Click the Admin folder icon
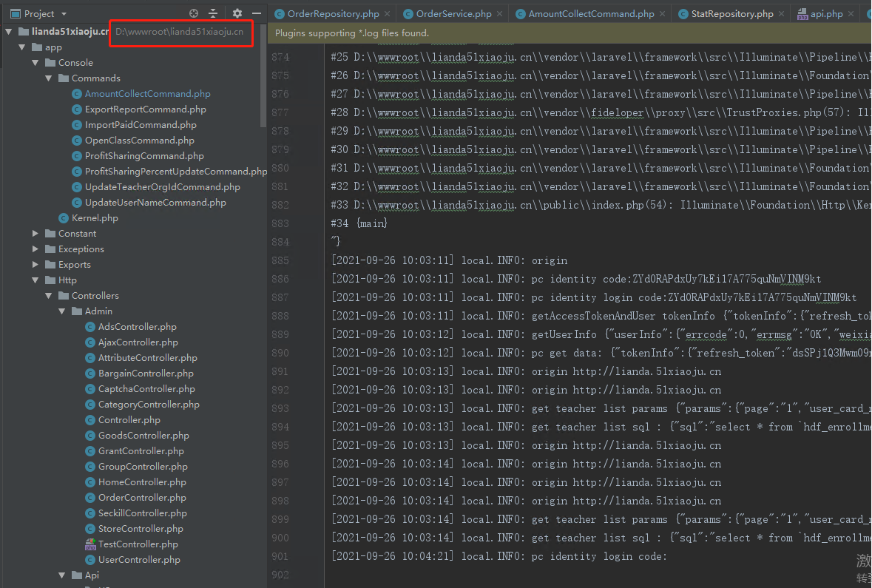 [77, 311]
